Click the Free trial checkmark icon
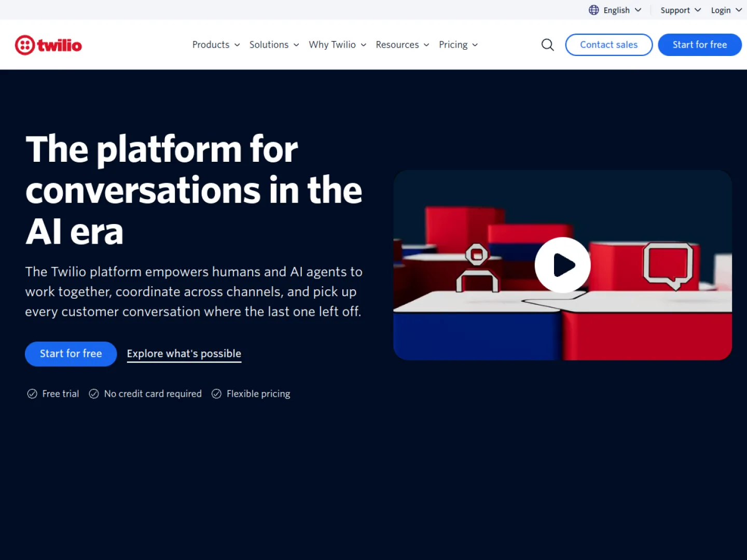The image size is (747, 560). click(x=32, y=394)
